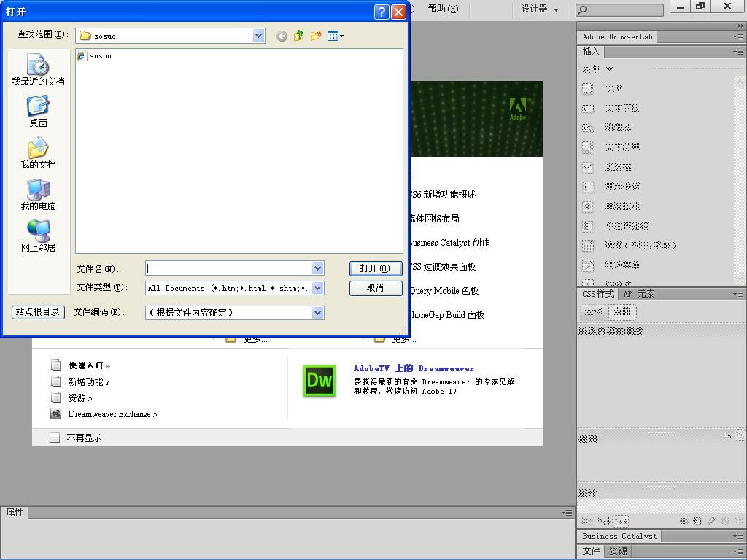Click the 站点根目录 button
Screen dimensions: 747x560
38,312
